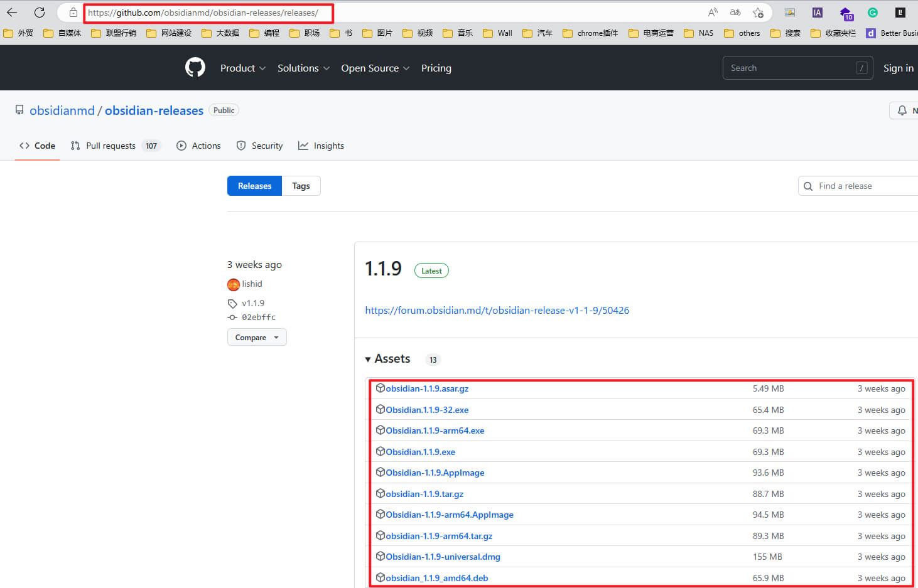Click the 1.1.9 release title
The height and width of the screenshot is (588, 918).
[383, 269]
